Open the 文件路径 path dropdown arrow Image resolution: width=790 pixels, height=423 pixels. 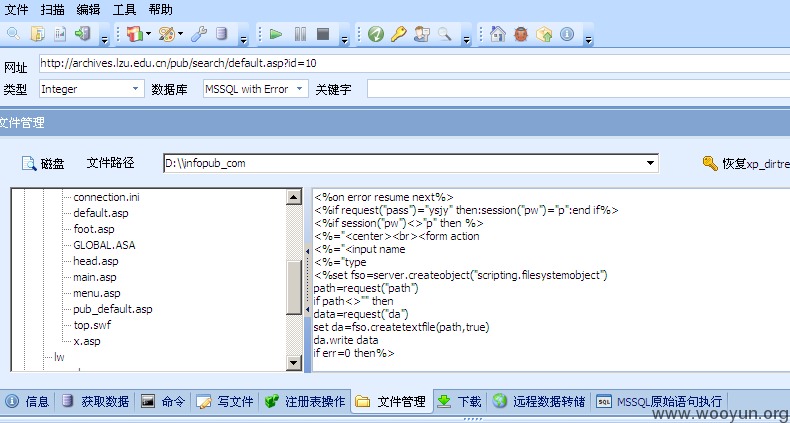(651, 163)
